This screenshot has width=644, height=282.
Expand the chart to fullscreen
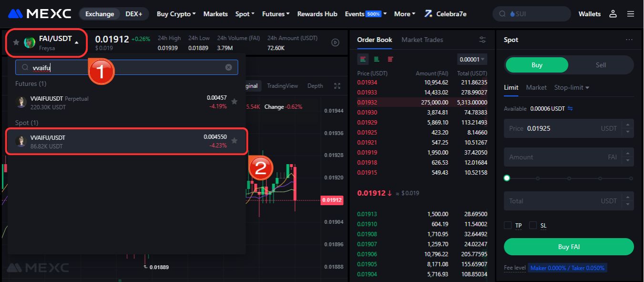click(x=337, y=86)
